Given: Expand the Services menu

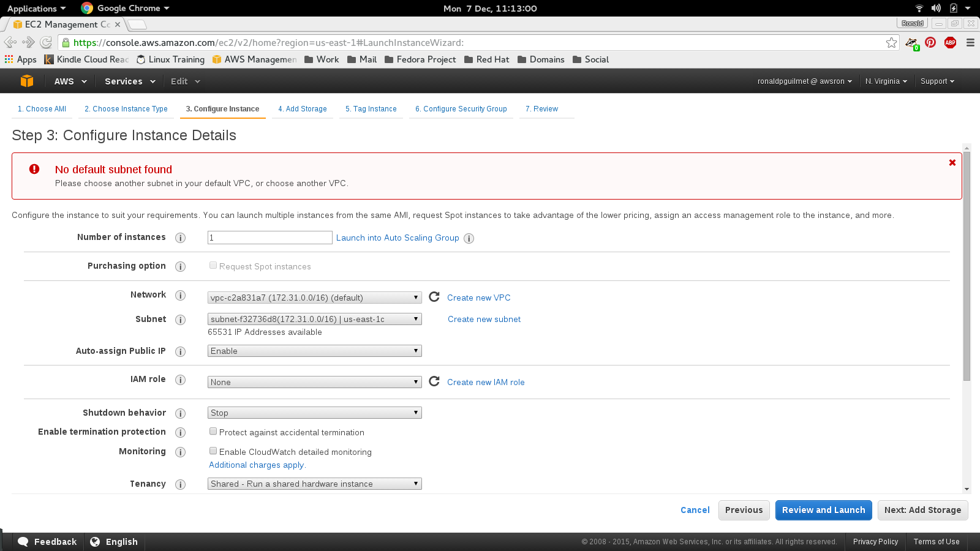Looking at the screenshot, I should pos(130,81).
